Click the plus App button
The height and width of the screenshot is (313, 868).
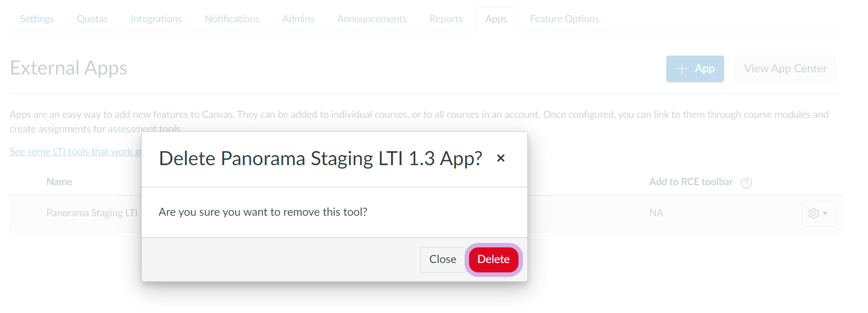[x=695, y=69]
